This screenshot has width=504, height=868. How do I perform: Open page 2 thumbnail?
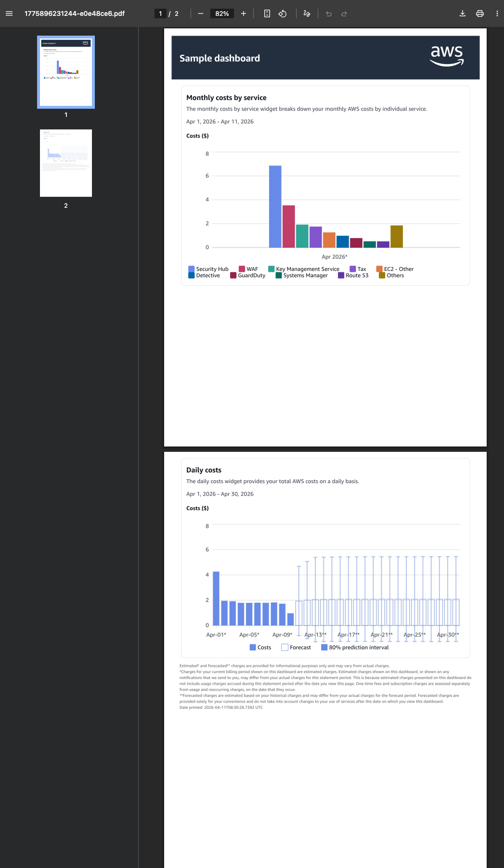[x=66, y=163]
